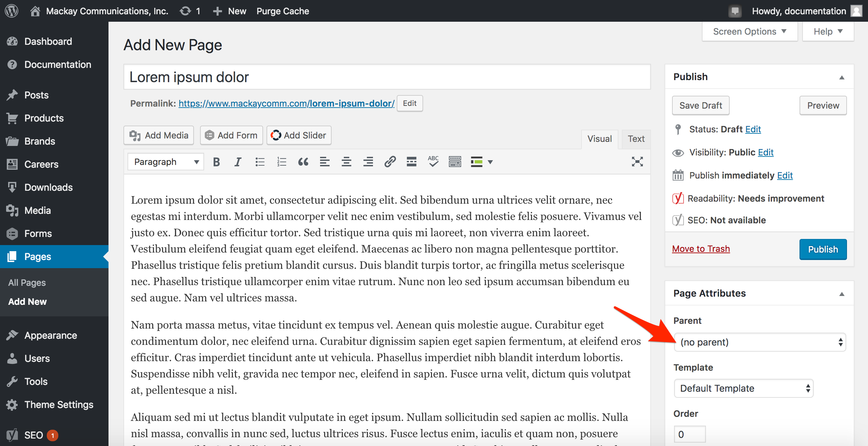Click Add Media button
The height and width of the screenshot is (446, 868).
coord(159,135)
